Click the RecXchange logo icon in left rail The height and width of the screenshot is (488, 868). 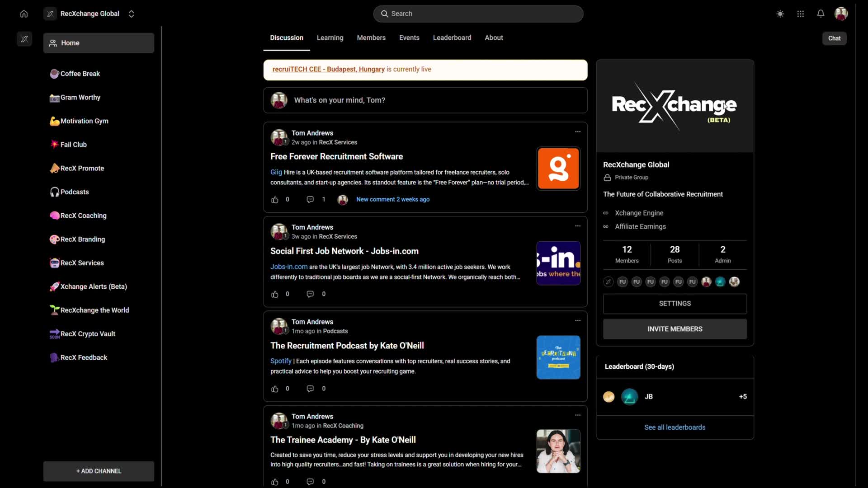point(24,39)
